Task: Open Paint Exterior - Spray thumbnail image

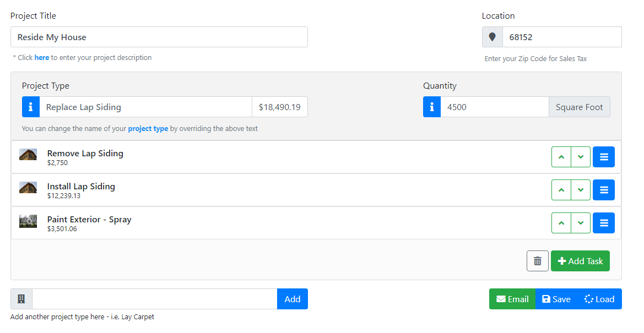Action: (x=28, y=221)
